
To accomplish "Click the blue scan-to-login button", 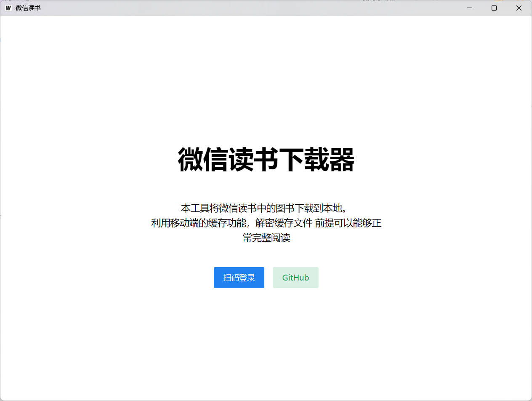I will tap(239, 277).
